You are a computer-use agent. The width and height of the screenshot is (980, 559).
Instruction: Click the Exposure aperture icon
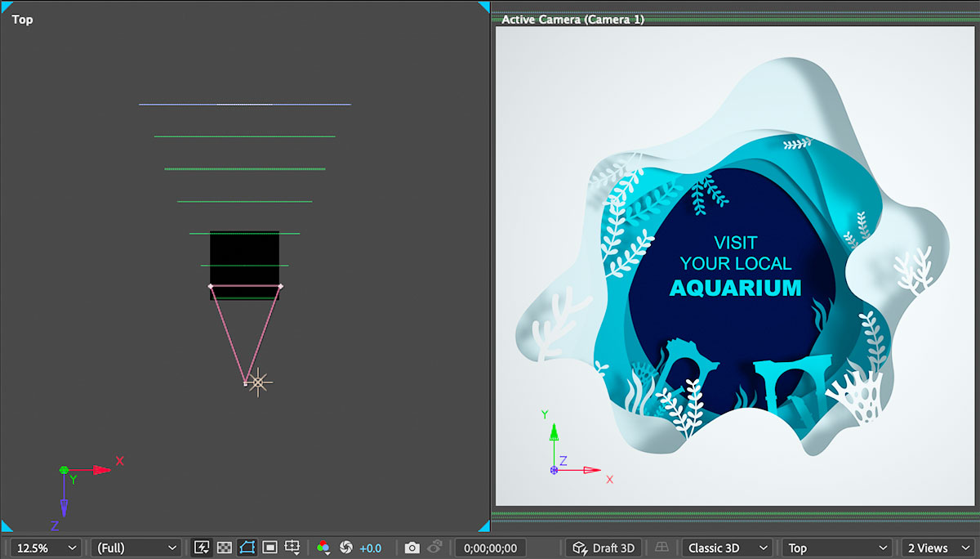coord(346,548)
